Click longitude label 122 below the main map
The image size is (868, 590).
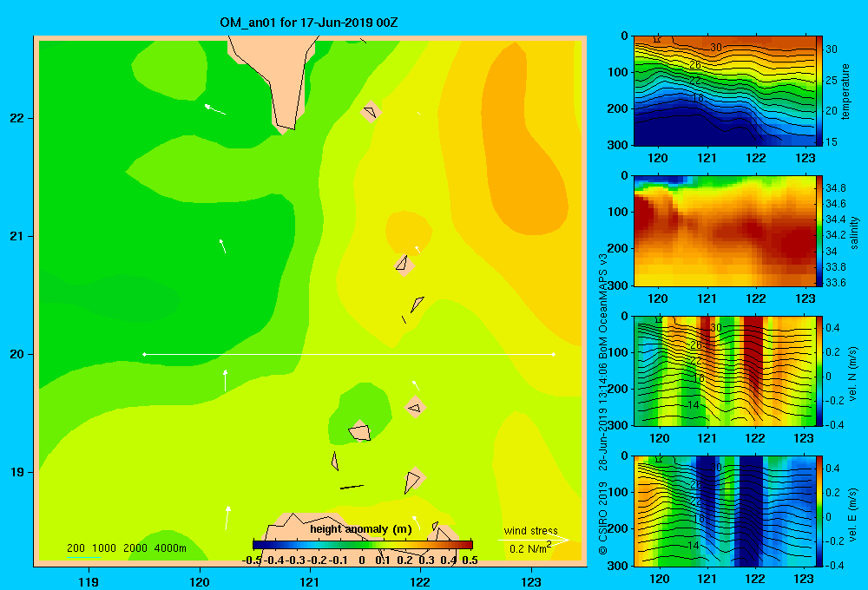[x=421, y=581]
